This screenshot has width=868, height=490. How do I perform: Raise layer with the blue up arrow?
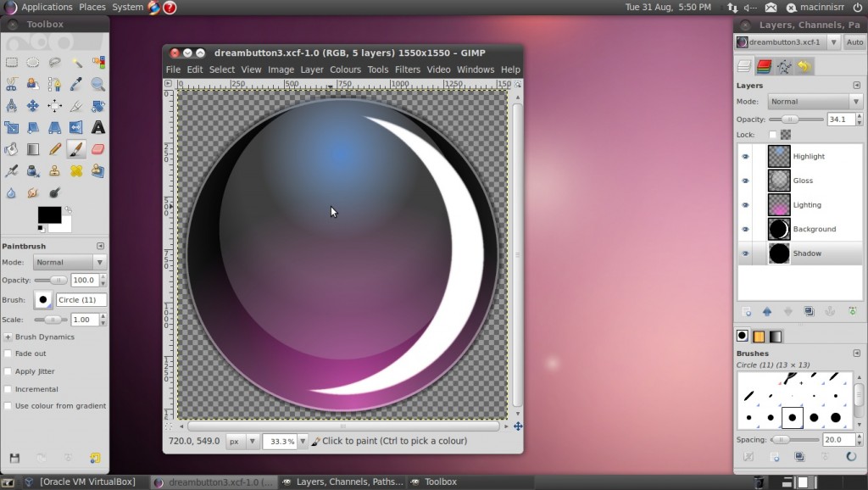pyautogui.click(x=767, y=312)
